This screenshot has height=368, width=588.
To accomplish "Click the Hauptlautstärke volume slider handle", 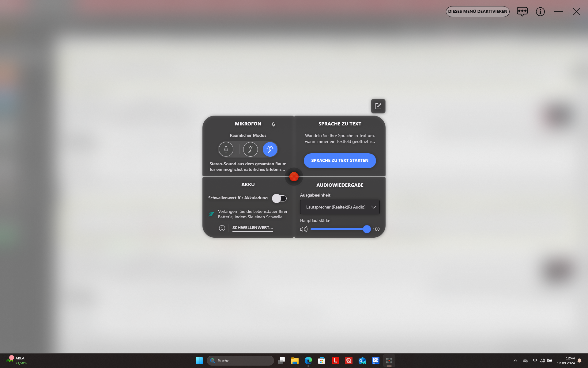I will coord(367,229).
